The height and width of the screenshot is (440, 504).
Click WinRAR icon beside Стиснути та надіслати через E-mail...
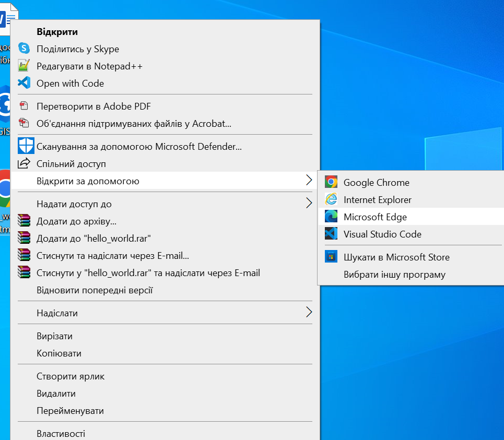24,255
